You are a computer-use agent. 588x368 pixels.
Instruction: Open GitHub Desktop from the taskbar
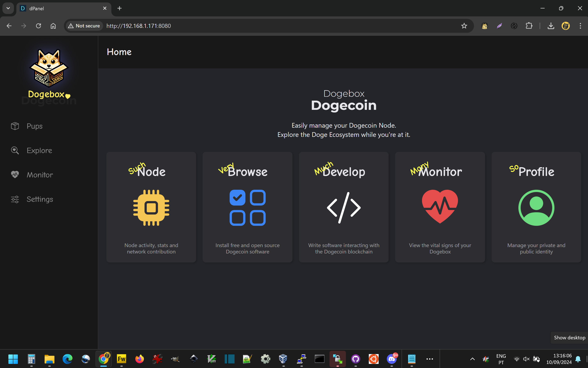click(x=356, y=359)
